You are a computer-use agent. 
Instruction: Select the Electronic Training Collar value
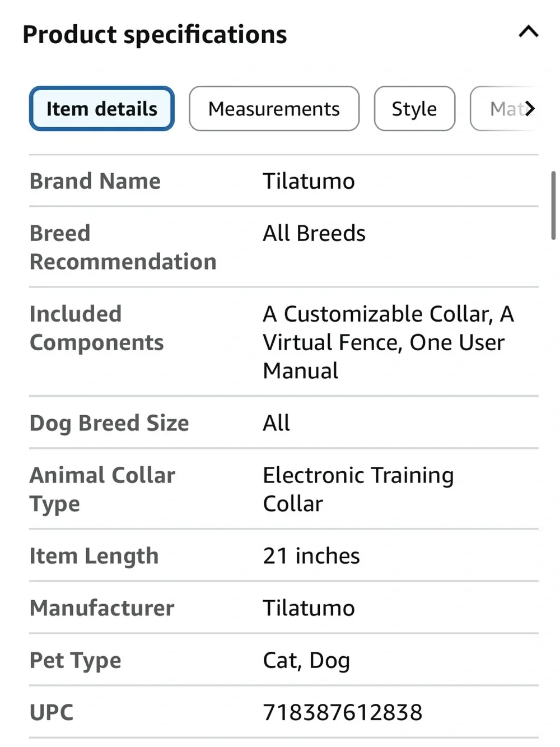(358, 489)
